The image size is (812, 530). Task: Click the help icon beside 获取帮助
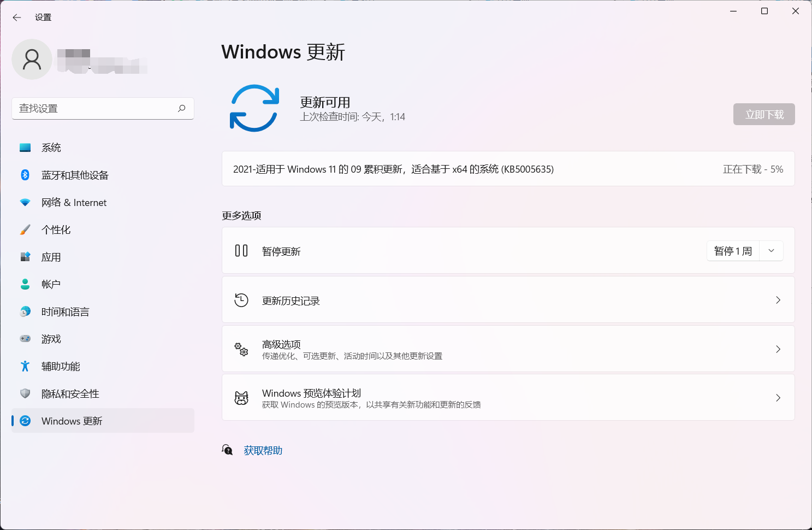(x=228, y=450)
